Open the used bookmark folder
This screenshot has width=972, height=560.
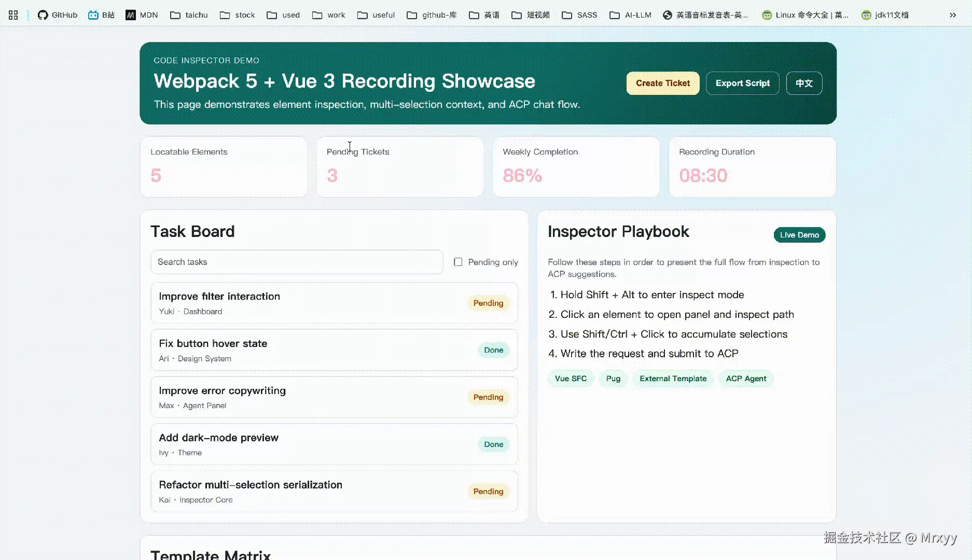(283, 15)
